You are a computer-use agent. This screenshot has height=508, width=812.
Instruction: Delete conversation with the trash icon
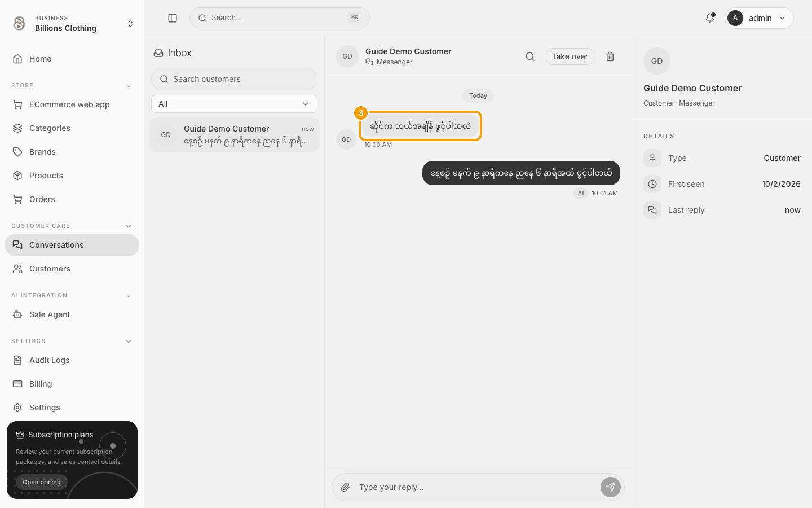pos(610,56)
